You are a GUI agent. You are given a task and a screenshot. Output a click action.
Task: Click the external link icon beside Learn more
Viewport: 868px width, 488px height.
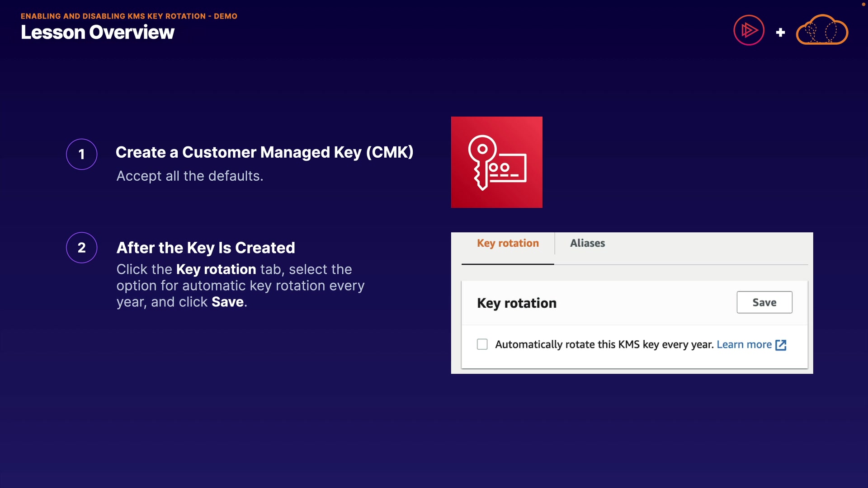(781, 345)
